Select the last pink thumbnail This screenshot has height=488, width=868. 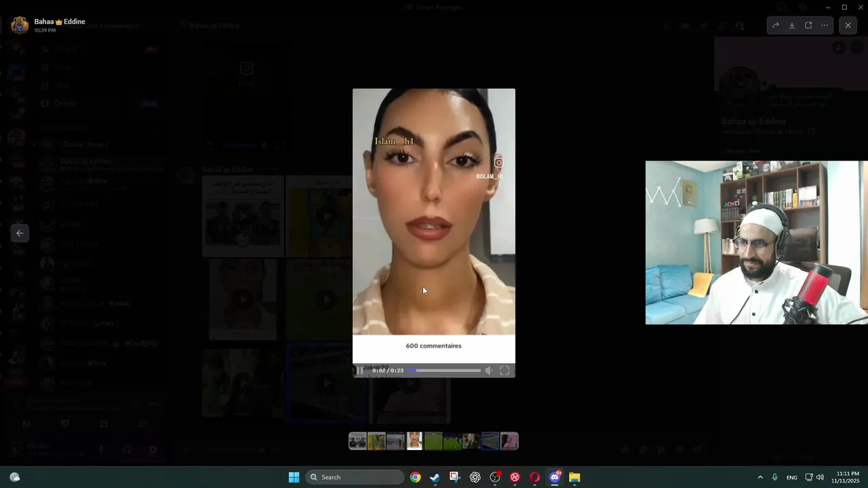509,441
